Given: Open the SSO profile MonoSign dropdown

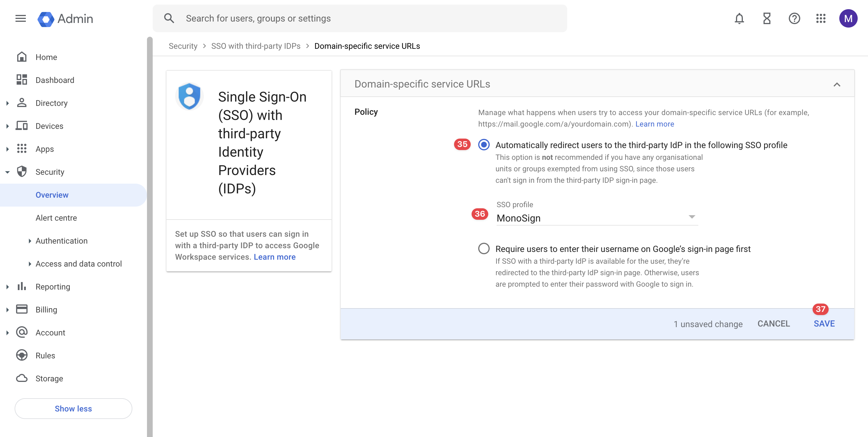Looking at the screenshot, I should [x=596, y=218].
